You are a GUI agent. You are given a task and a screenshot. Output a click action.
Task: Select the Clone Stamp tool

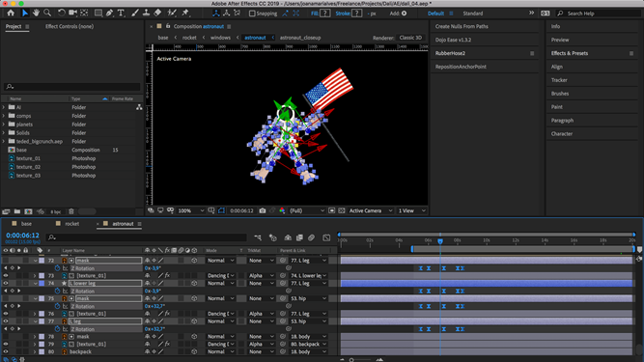point(146,14)
